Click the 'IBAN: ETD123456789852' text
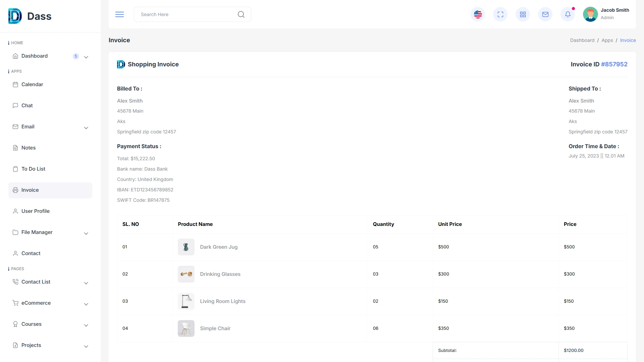This screenshot has height=362, width=644. pos(145,190)
